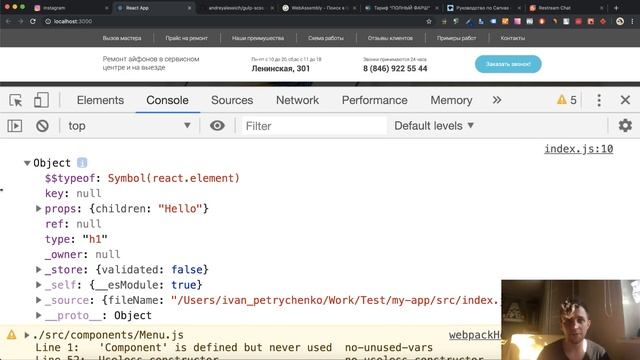Click the blue call-order button on page
The height and width of the screenshot is (360, 640).
[508, 64]
